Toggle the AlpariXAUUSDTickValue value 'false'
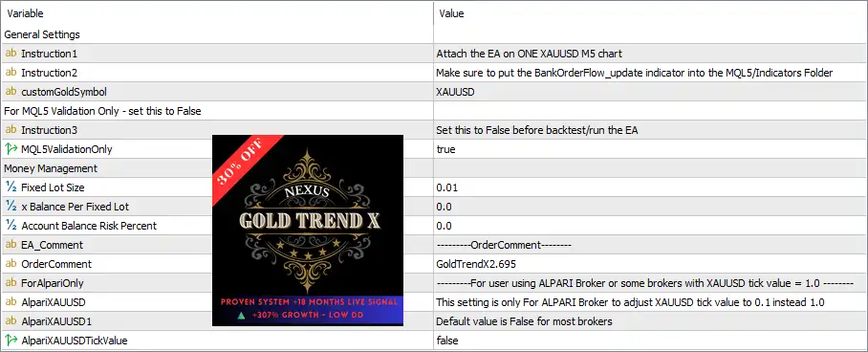 pos(447,341)
